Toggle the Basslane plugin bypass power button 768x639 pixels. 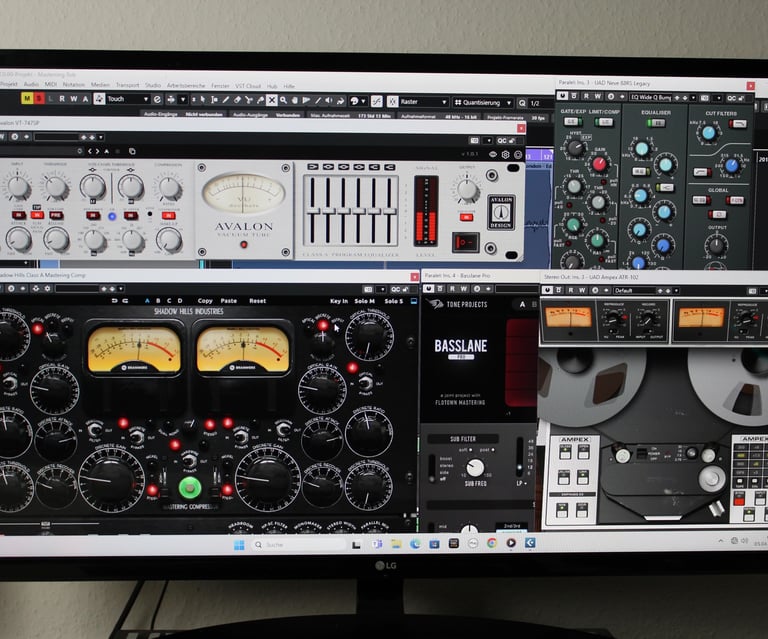point(429,289)
